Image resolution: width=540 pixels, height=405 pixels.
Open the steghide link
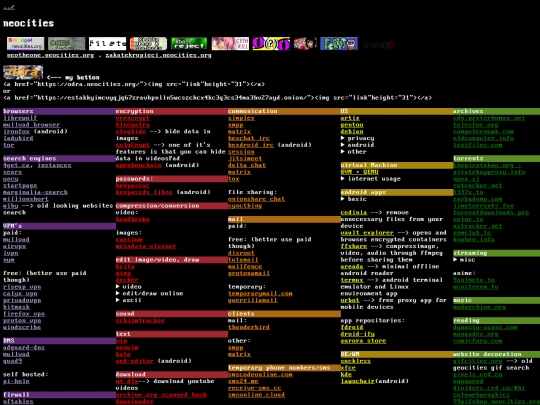click(x=131, y=132)
